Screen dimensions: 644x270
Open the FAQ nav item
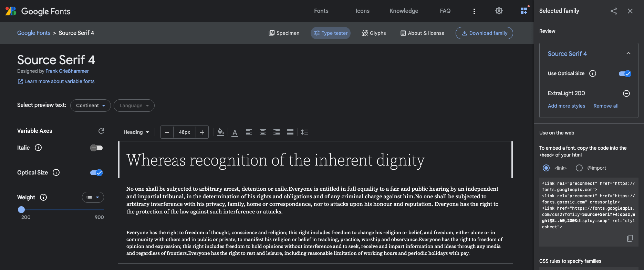coord(445,11)
